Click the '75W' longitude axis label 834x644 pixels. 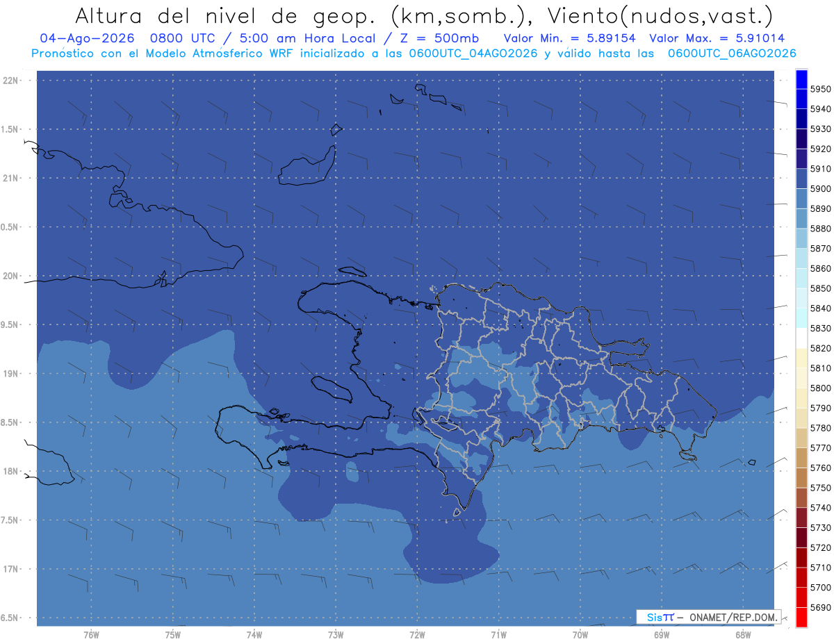(x=173, y=635)
